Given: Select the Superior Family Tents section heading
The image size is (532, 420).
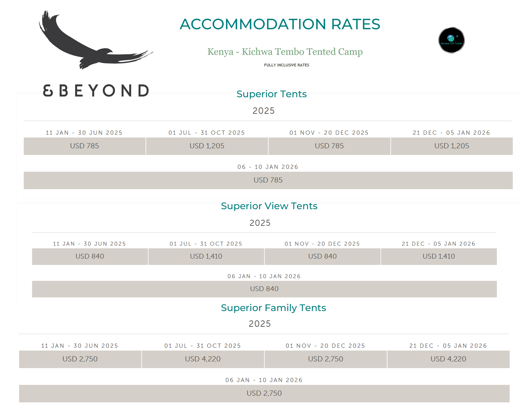Looking at the screenshot, I should [273, 308].
